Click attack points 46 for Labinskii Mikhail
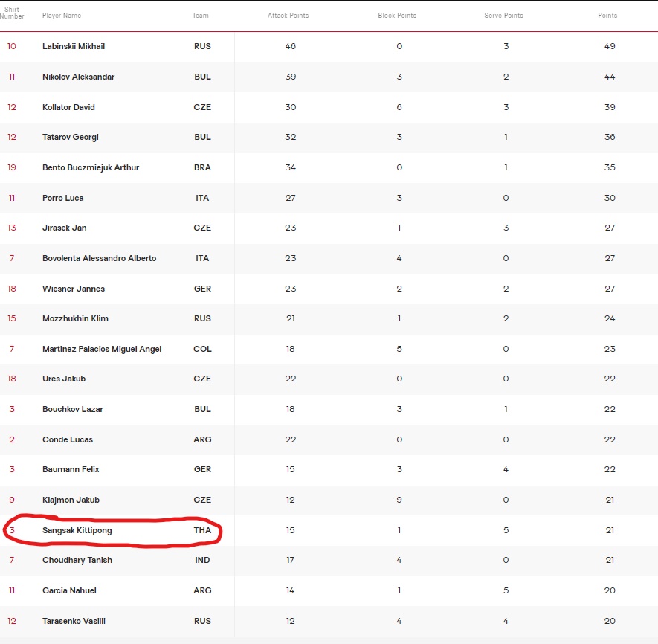The width and height of the screenshot is (658, 644). [291, 46]
